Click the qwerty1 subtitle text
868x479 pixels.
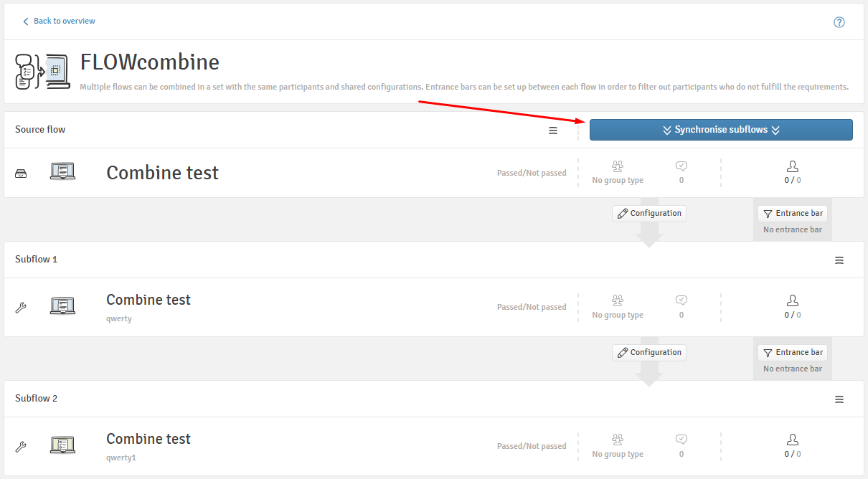click(x=121, y=458)
